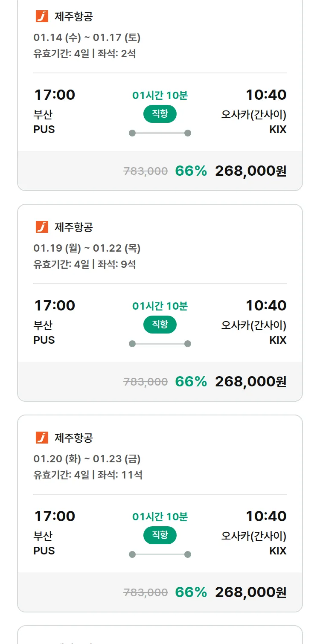Click 66% discount on the 9석 flight

coord(191,382)
